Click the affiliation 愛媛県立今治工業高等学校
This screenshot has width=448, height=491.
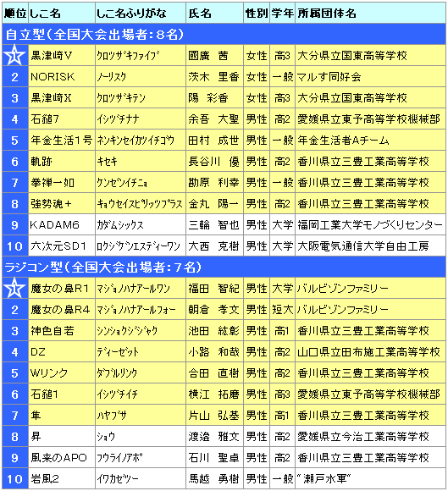362,436
